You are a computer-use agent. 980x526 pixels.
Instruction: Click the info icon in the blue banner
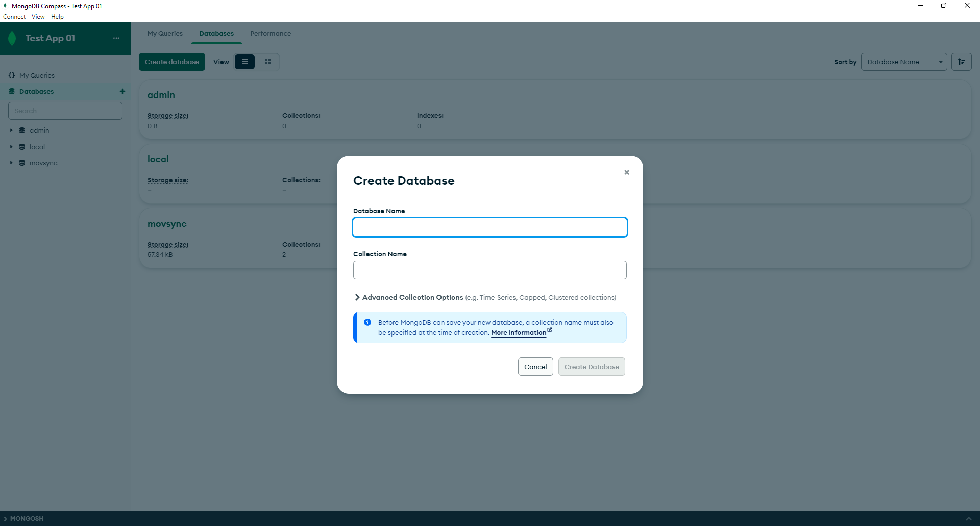[367, 322]
